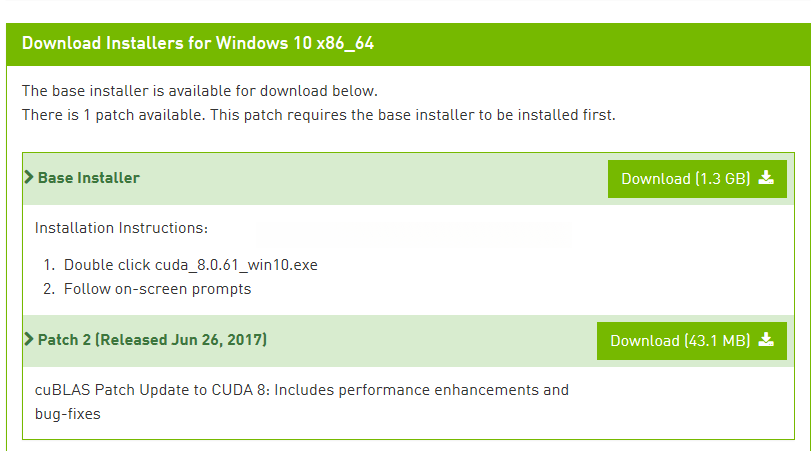Select the Base Installer heading label
811x451 pixels.
(x=89, y=178)
